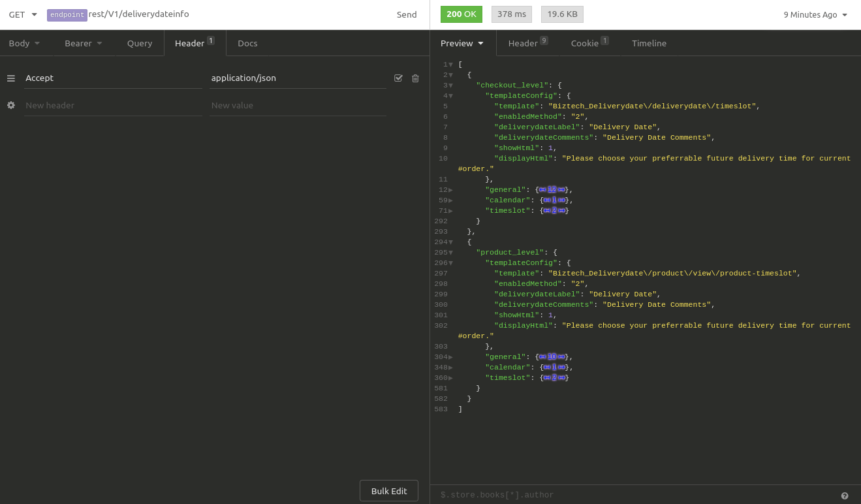Expand the timeslot object on line 71
This screenshot has width=861, height=504.
click(x=450, y=210)
